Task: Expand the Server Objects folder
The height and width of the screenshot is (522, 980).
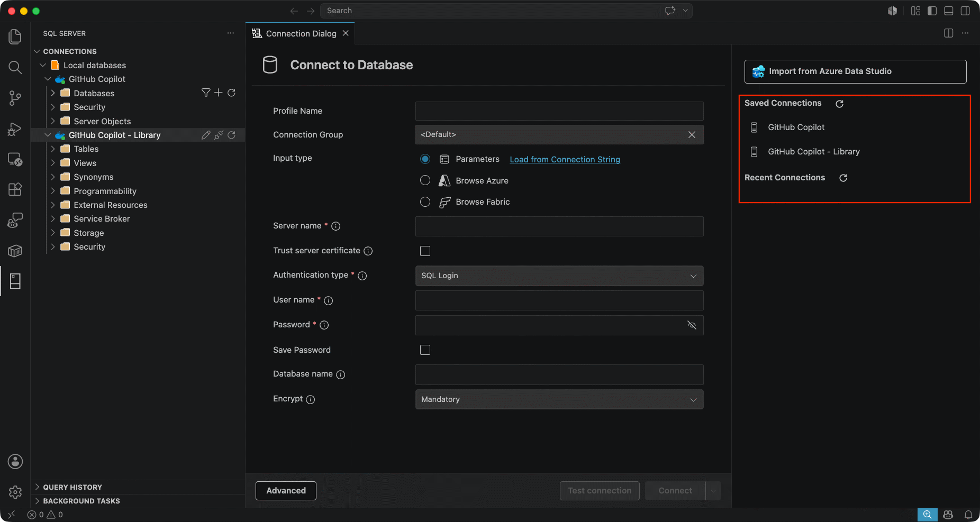Action: click(x=53, y=121)
